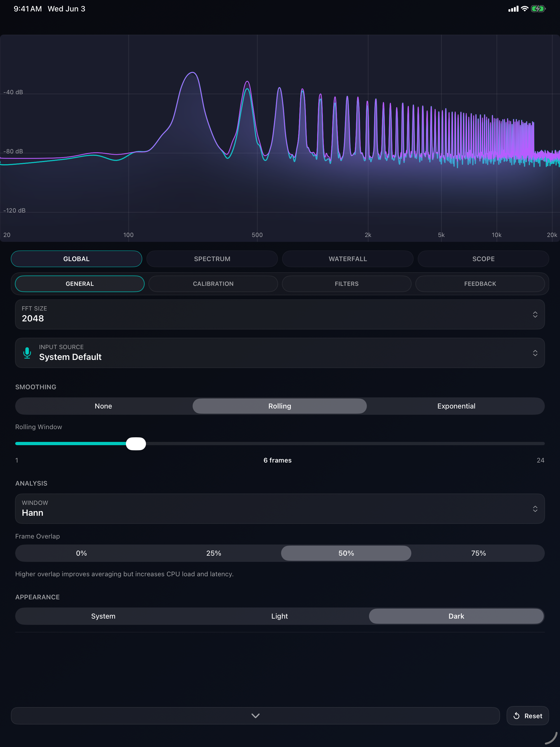This screenshot has width=560, height=747.
Task: Set smoothing to Exponential
Action: pos(456,406)
